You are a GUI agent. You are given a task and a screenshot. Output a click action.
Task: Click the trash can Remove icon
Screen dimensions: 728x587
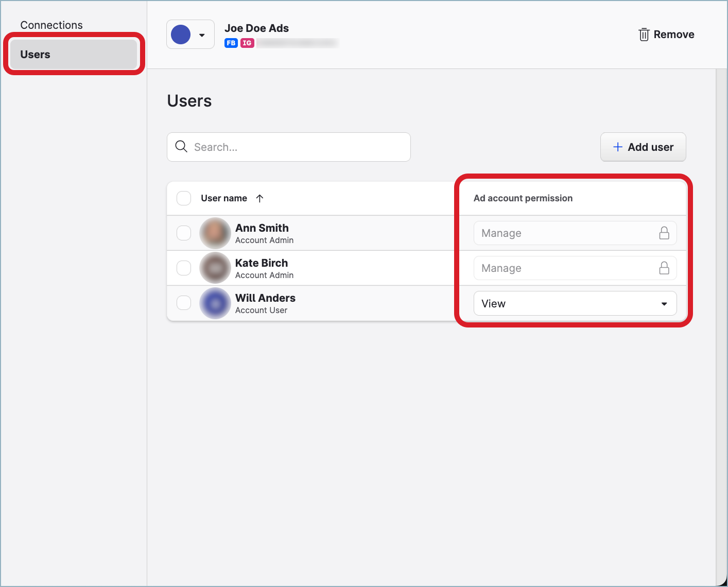pos(644,34)
